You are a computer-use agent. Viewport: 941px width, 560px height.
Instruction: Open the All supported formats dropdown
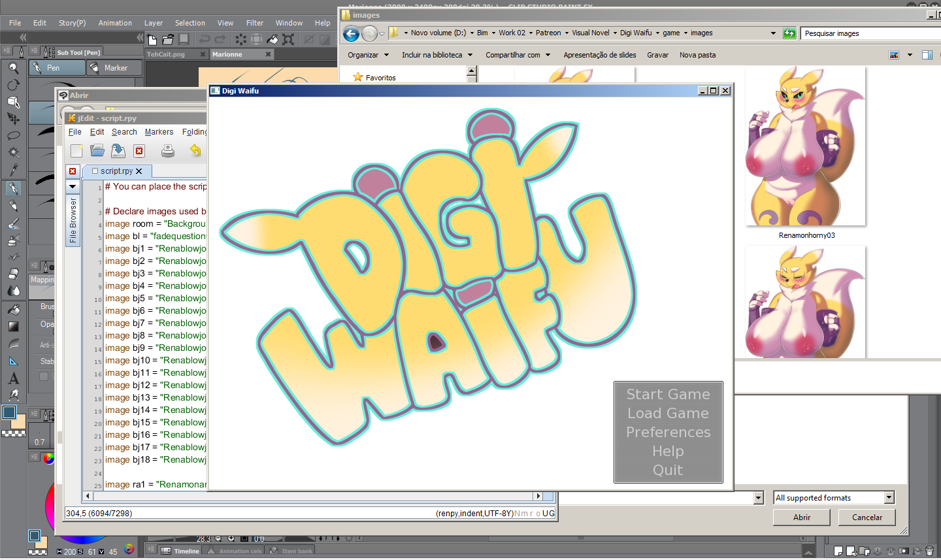click(833, 498)
